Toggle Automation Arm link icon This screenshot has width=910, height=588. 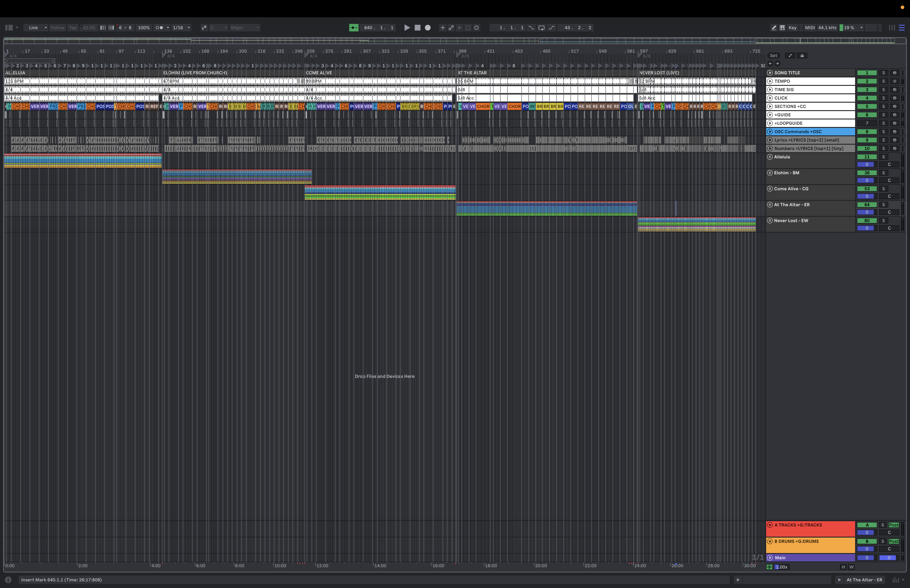[x=451, y=27]
